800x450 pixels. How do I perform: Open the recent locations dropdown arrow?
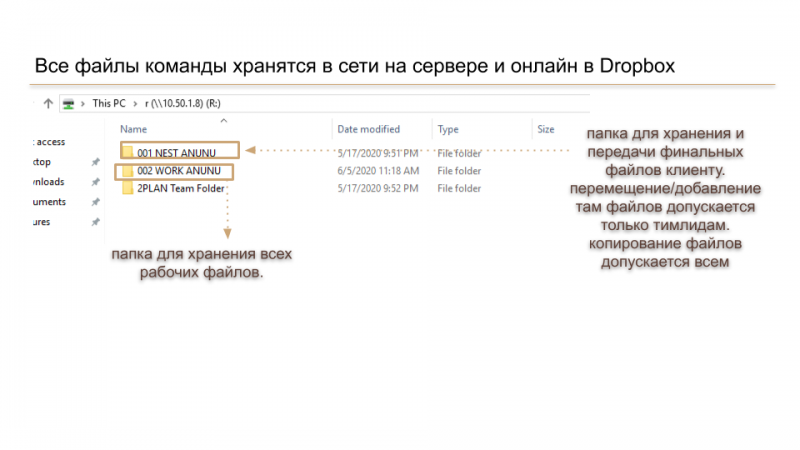[35, 103]
